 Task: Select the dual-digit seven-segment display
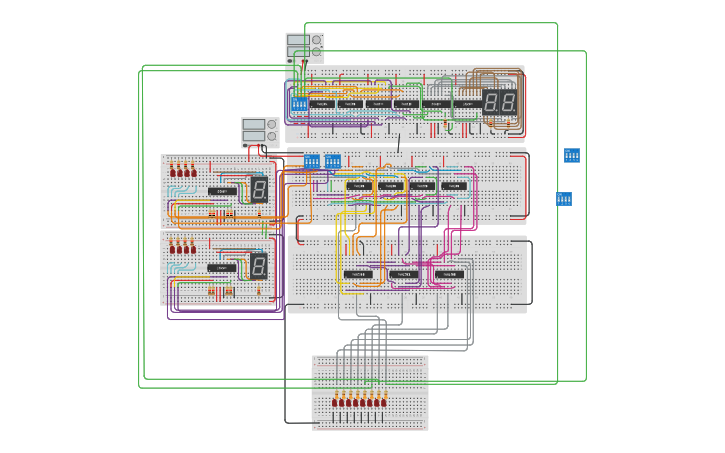click(499, 102)
